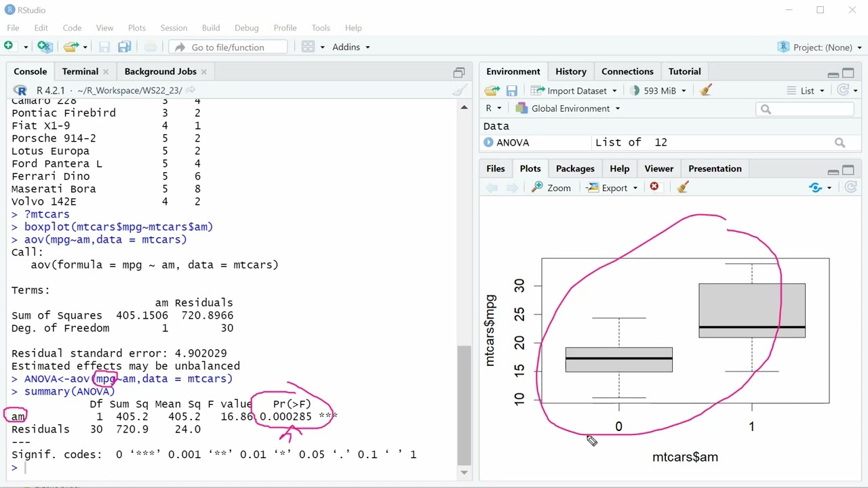This screenshot has height=488, width=868.
Task: Click the workspace panes grid icon
Action: (x=308, y=47)
